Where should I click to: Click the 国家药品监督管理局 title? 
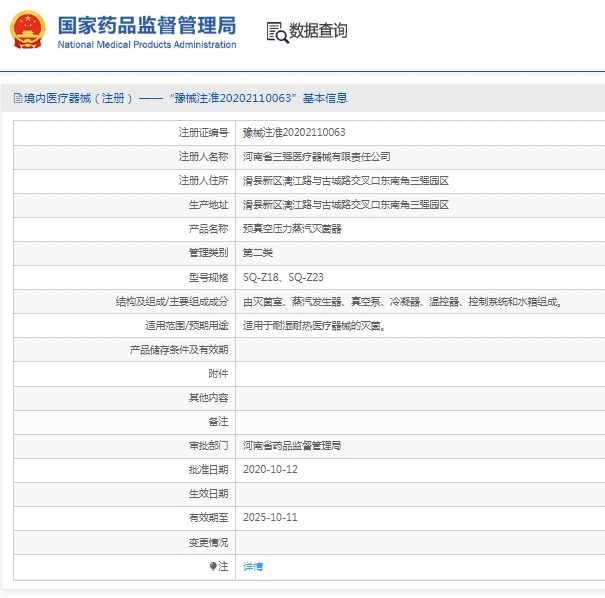point(147,25)
